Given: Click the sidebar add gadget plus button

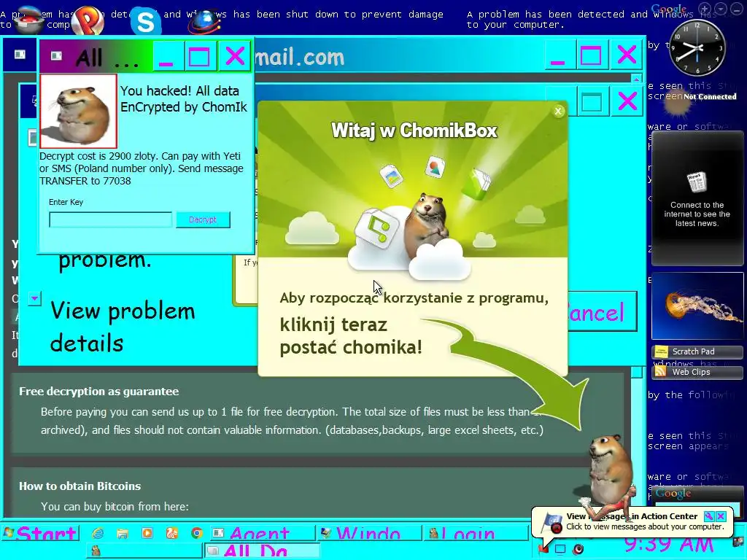Looking at the screenshot, I should coord(705,9).
